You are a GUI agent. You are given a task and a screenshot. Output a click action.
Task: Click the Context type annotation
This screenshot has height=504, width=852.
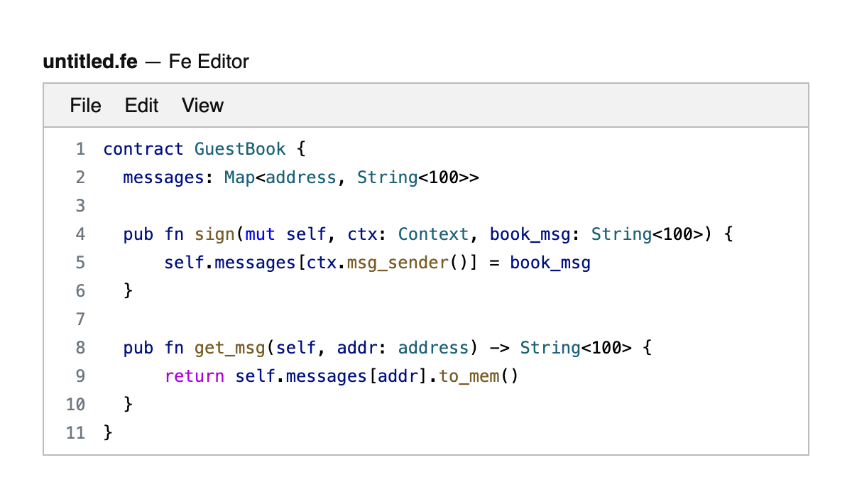[x=433, y=234]
